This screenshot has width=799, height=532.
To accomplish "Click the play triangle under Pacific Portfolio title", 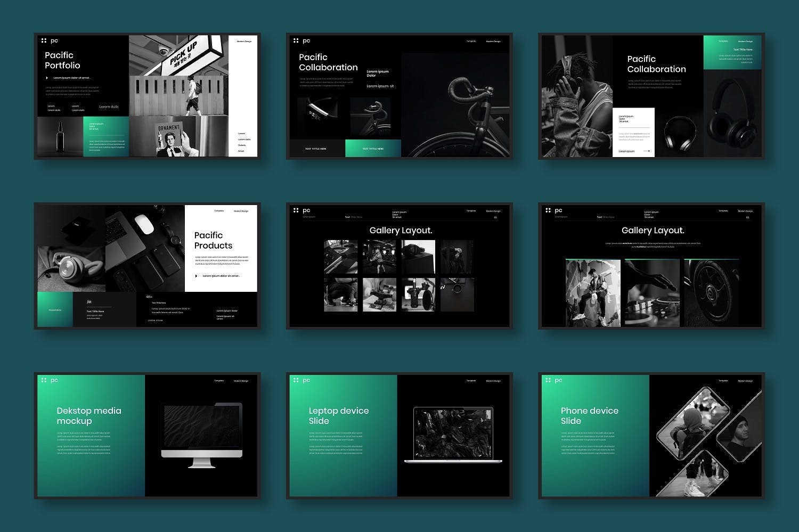I will pos(47,78).
